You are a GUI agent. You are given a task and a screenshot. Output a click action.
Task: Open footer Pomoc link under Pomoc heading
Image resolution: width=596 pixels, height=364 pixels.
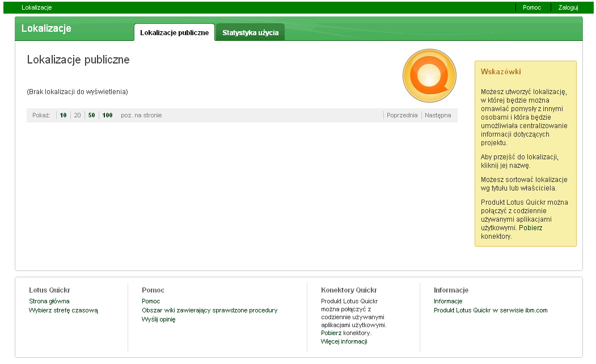(151, 301)
